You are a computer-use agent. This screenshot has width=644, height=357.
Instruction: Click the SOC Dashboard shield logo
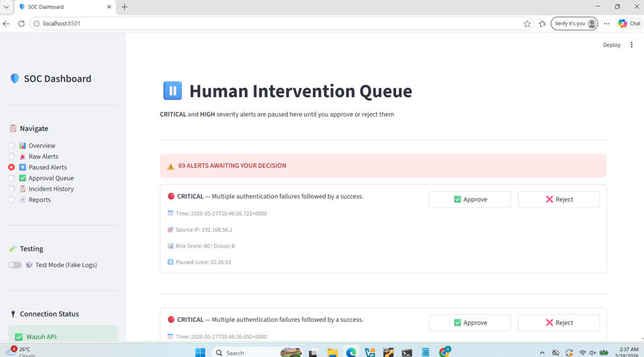15,78
